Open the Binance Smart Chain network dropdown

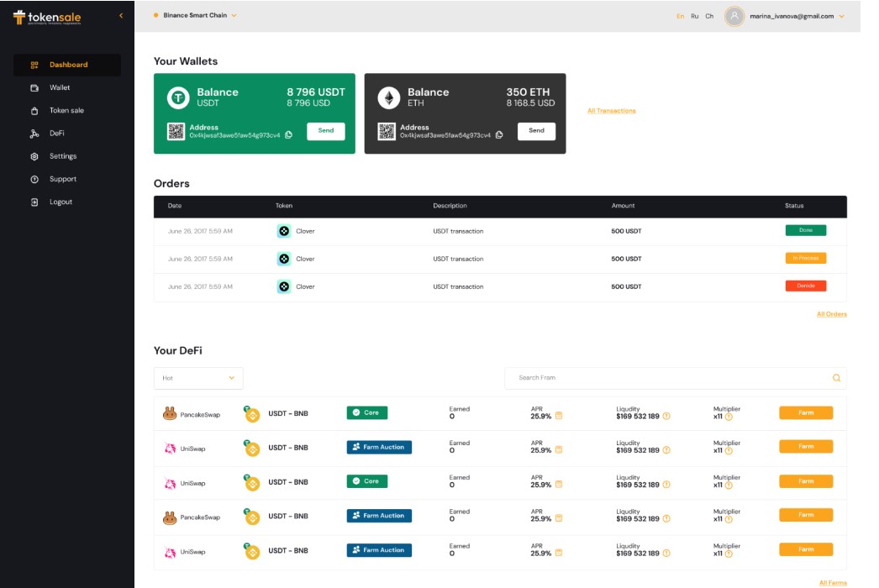(x=195, y=15)
